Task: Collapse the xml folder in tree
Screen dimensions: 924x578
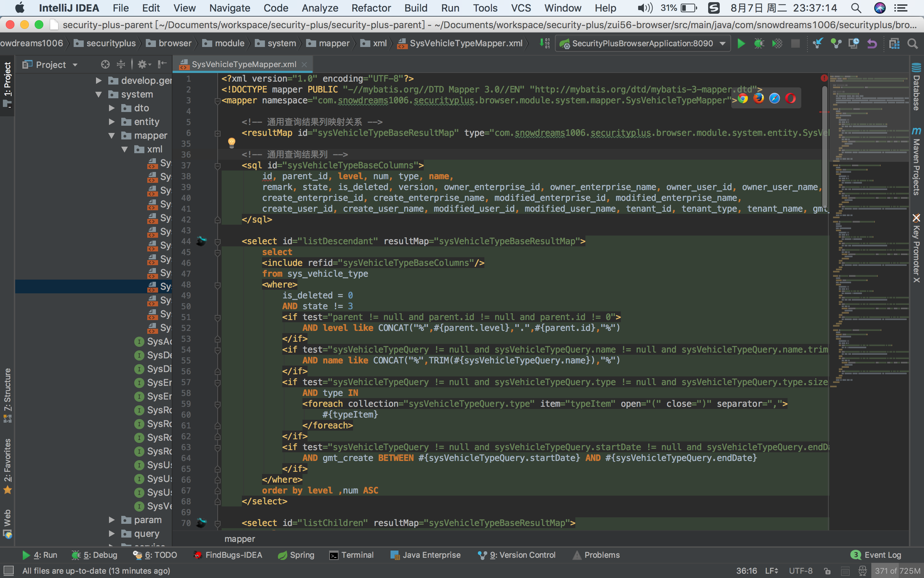Action: point(125,149)
